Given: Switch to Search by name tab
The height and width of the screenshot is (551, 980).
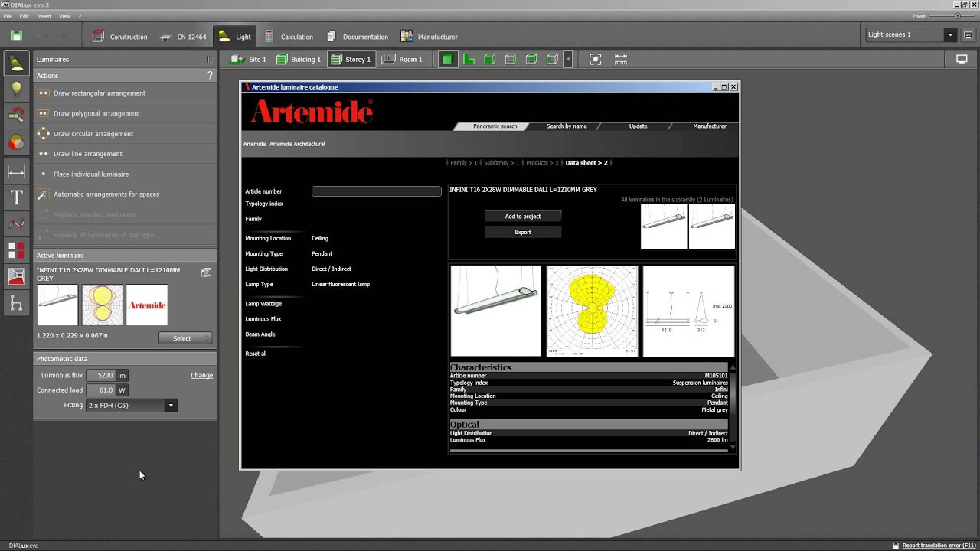Looking at the screenshot, I should [x=567, y=126].
